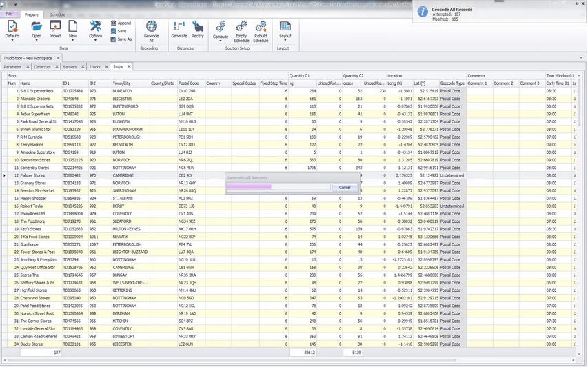Viewport: 588px width, 367px height.
Task: Open the Options dropdown menu
Action: click(96, 40)
